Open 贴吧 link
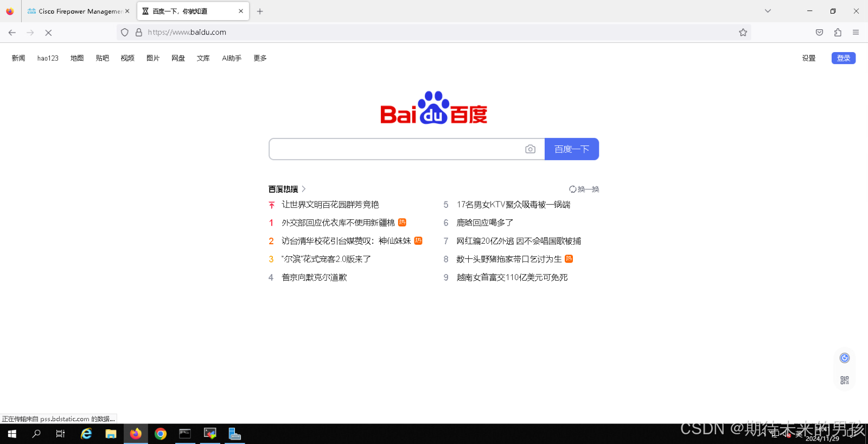The image size is (868, 444). (x=103, y=58)
